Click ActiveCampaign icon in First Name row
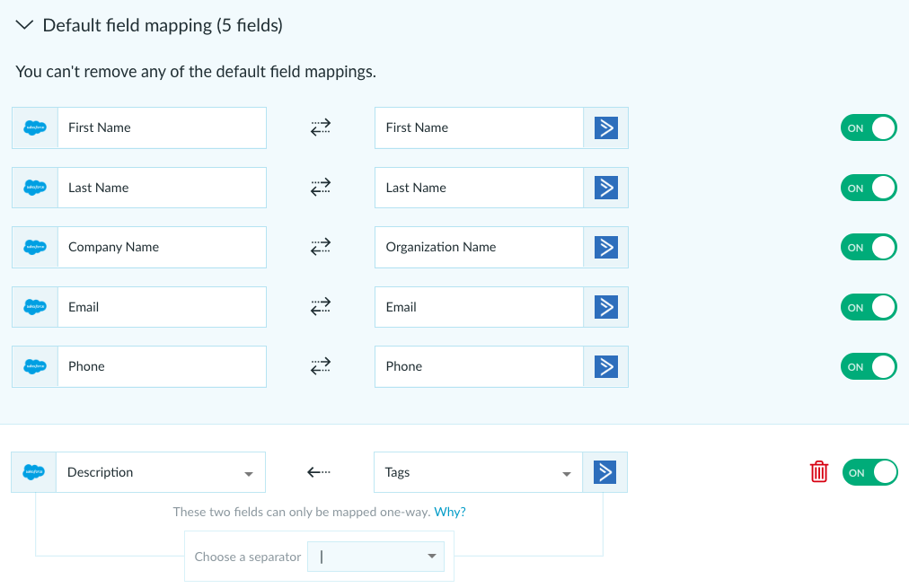 tap(605, 128)
